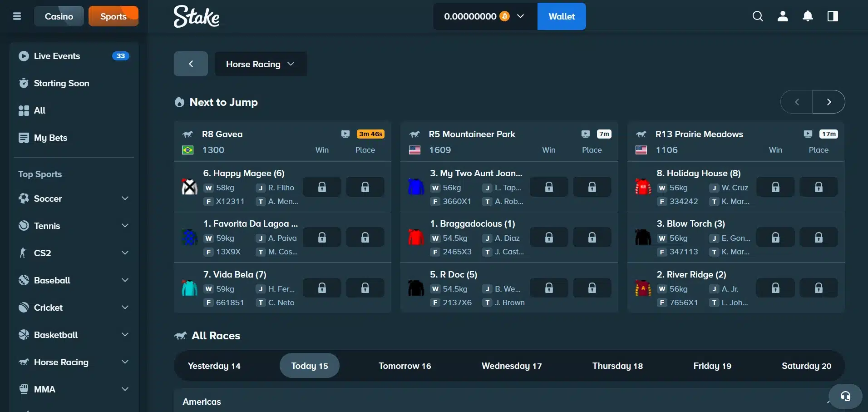Select the Friday 19 date tab
The height and width of the screenshot is (412, 868).
point(712,366)
